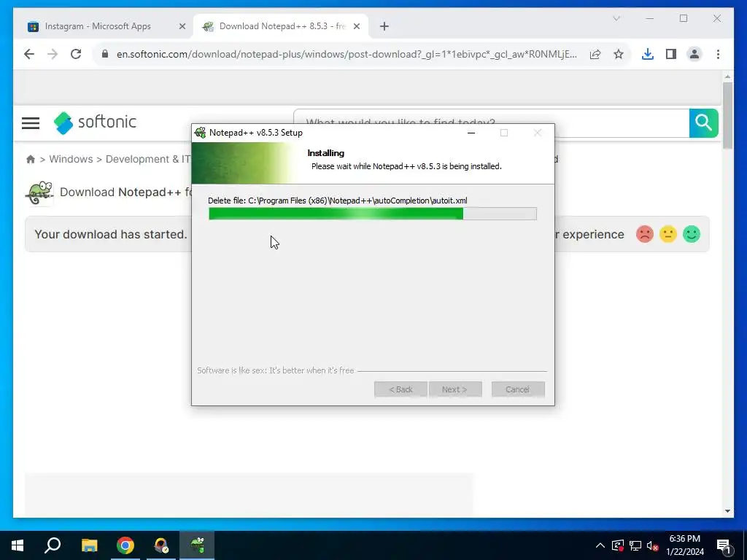Expand Chrome tab search chevron
This screenshot has height=560, width=747.
616,18
